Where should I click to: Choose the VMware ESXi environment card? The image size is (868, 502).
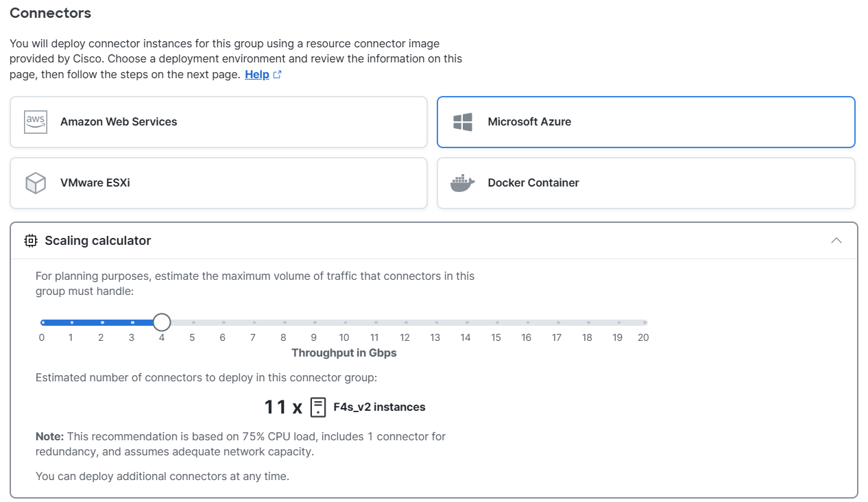coord(219,183)
